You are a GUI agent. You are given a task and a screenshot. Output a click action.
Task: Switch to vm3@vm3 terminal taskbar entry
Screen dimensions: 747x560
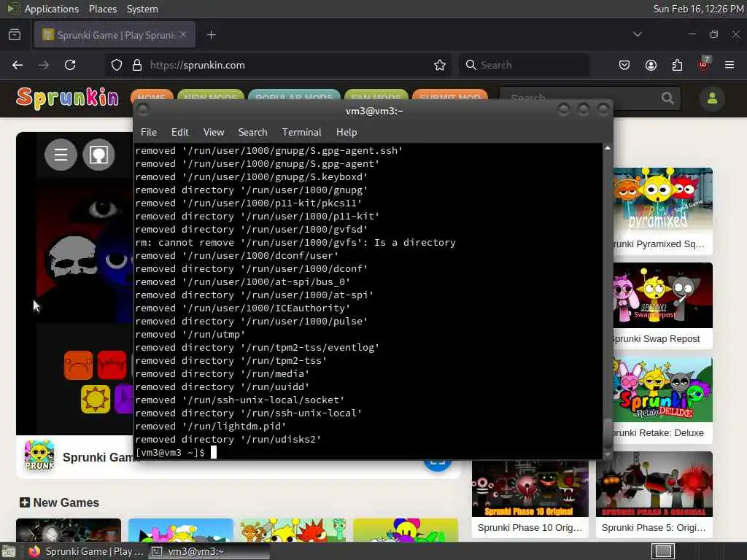coord(209,551)
